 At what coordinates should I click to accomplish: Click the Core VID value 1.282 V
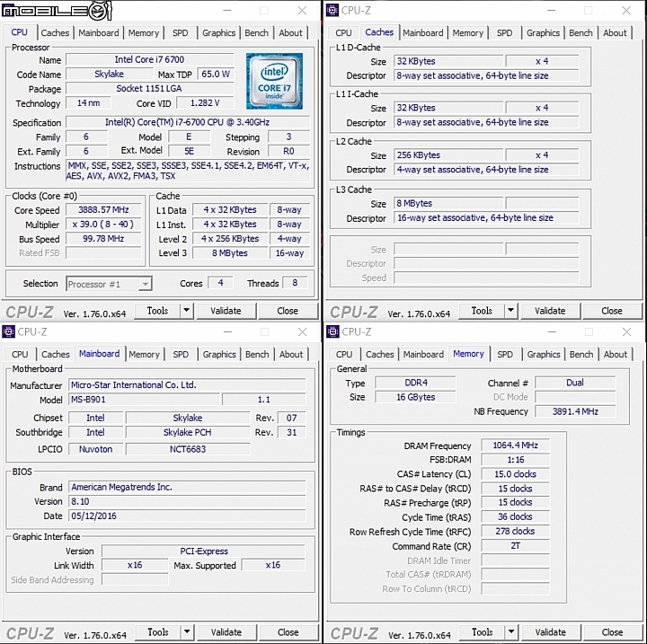point(205,102)
